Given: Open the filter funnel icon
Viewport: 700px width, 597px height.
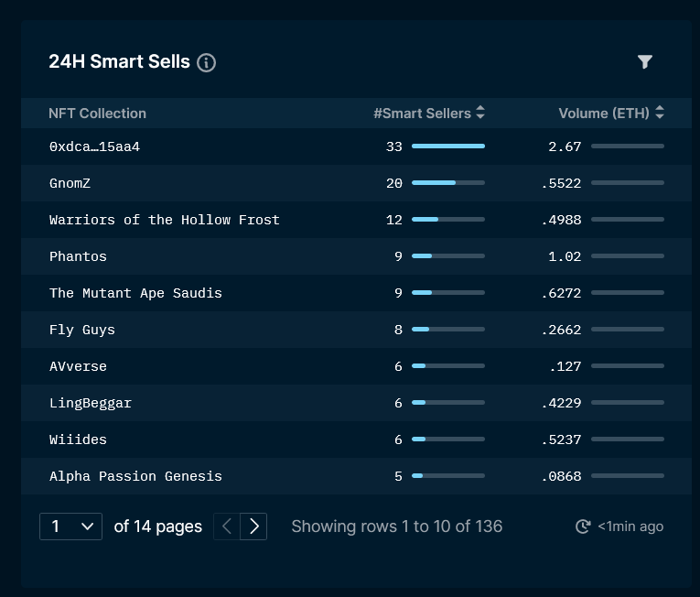Looking at the screenshot, I should click(645, 61).
